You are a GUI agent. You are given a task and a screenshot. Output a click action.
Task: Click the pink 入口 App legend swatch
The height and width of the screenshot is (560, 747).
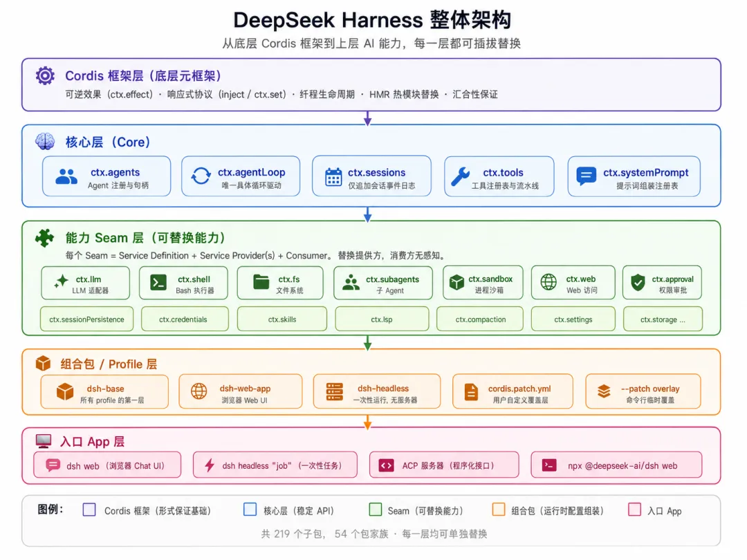(634, 510)
